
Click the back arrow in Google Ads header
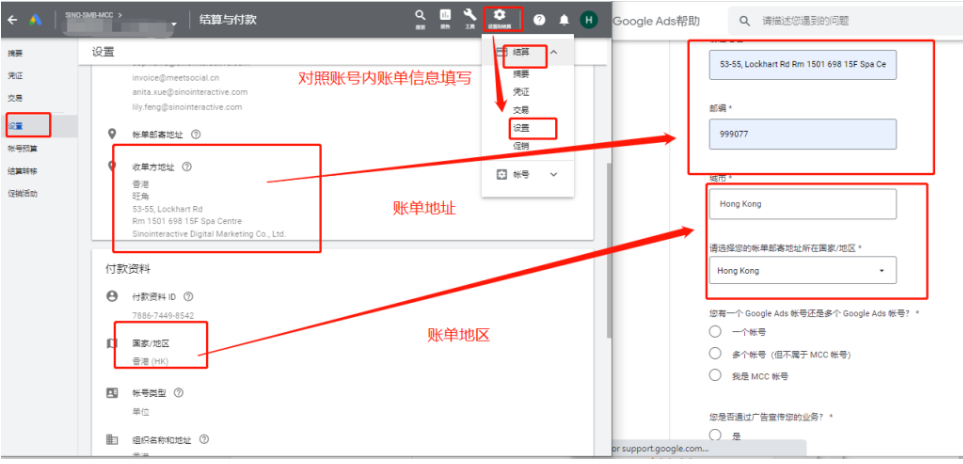12,20
